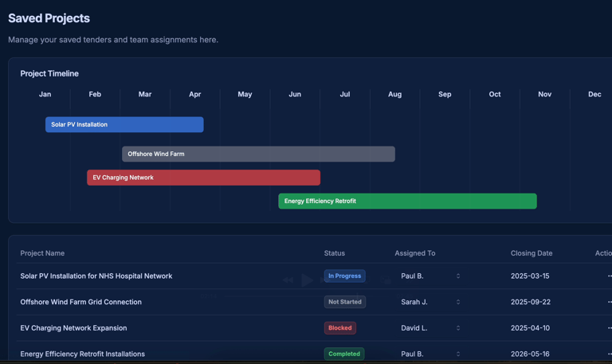Click the closing date 2026-05-16
Screen dimensions: 612x364
(530, 354)
